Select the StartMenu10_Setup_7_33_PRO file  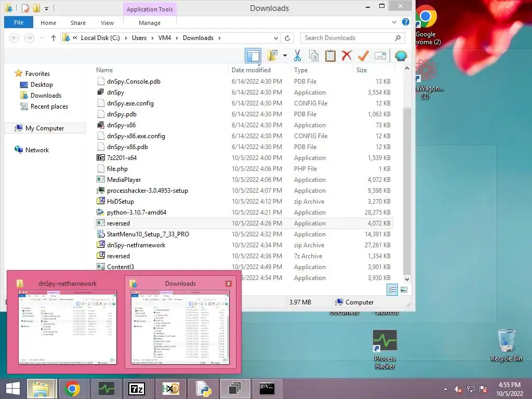(x=244, y=234)
